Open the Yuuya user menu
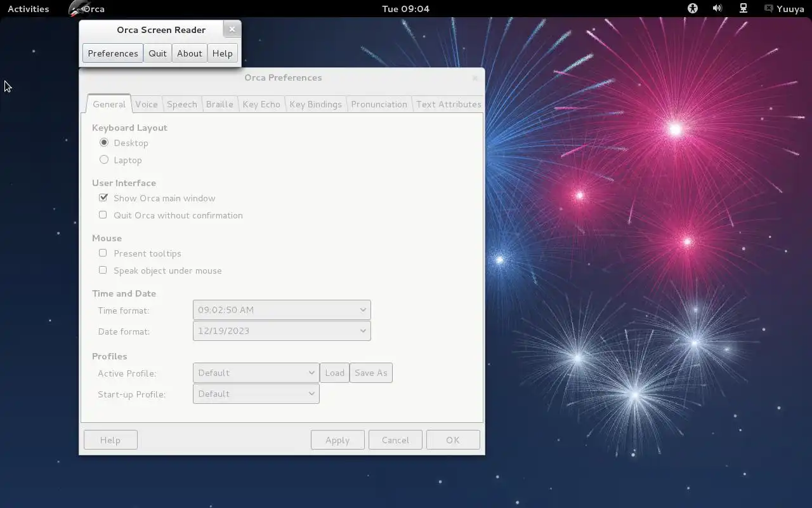Image resolution: width=812 pixels, height=508 pixels. 785,8
